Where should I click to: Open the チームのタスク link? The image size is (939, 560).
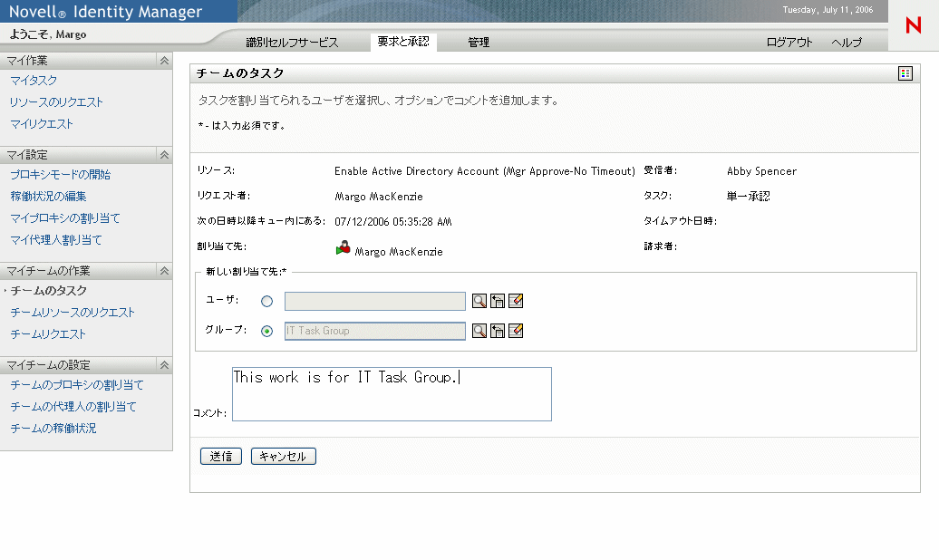[x=49, y=291]
